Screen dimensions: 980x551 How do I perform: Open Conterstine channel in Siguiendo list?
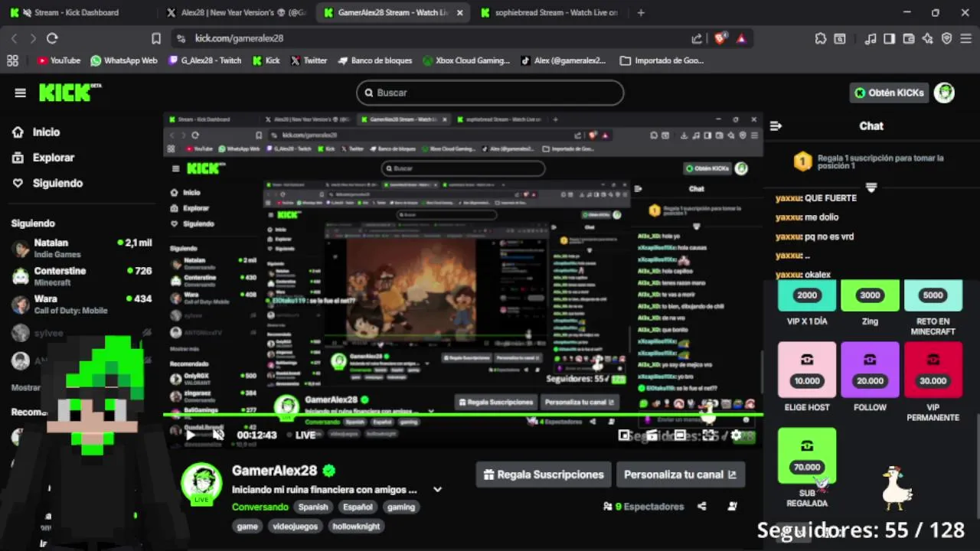pyautogui.click(x=81, y=276)
